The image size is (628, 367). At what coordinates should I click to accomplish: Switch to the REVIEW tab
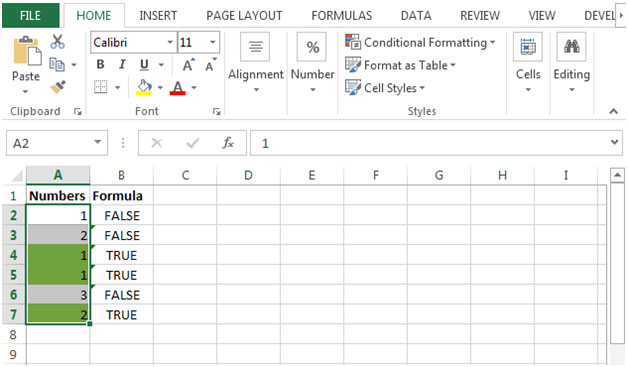pyautogui.click(x=480, y=16)
